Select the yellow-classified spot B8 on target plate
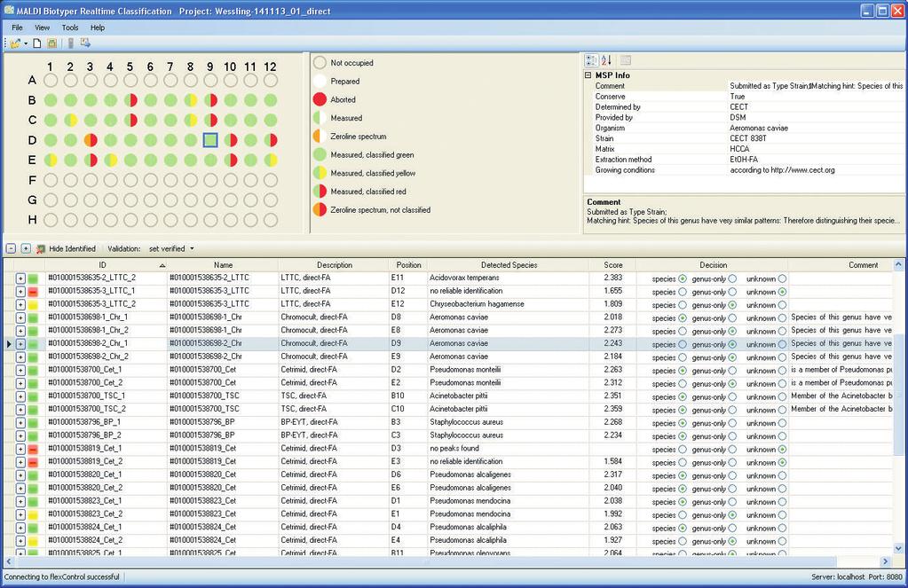 [x=191, y=100]
